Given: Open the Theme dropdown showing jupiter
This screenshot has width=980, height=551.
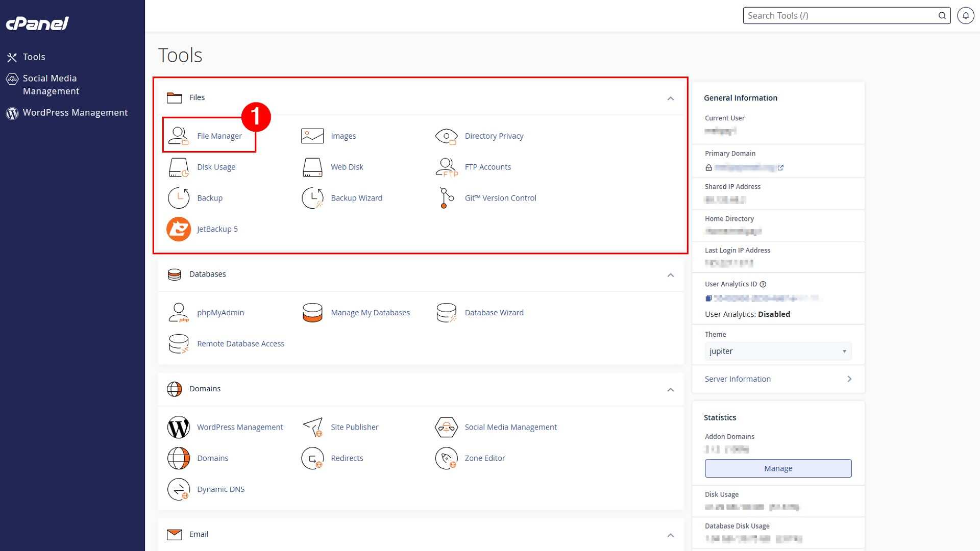Looking at the screenshot, I should [778, 351].
